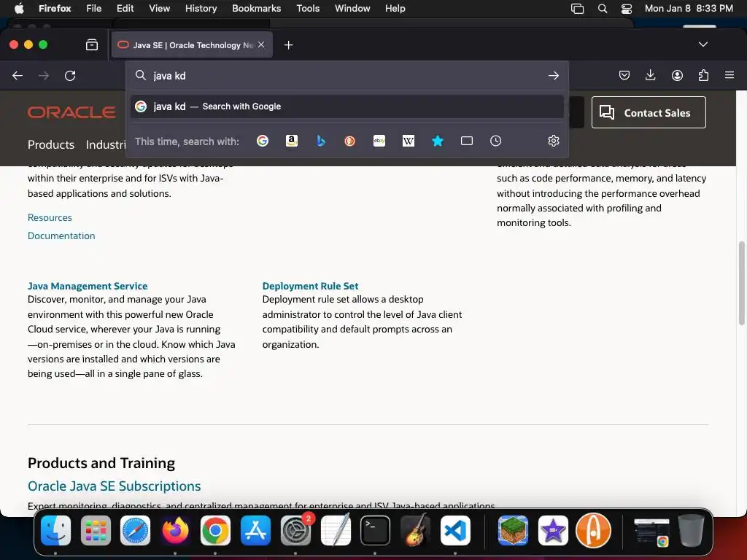Open Safari from the Dock
The height and width of the screenshot is (560, 747).
coord(135,531)
